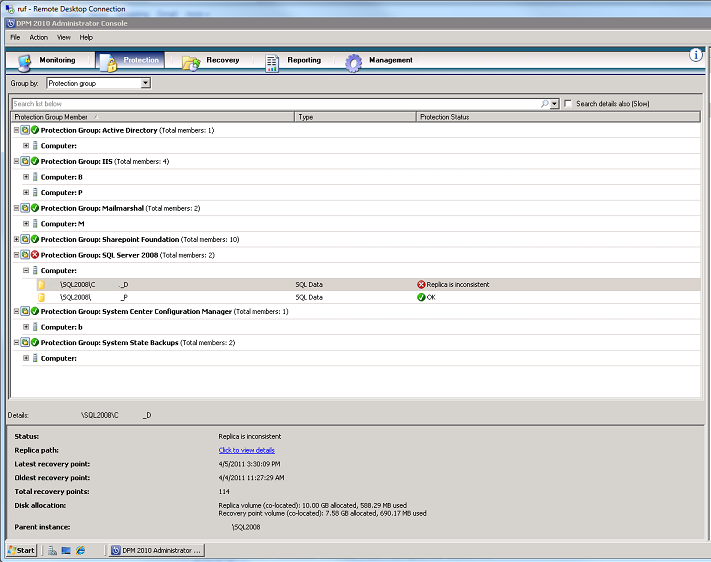711x562 pixels.
Task: Click the database icon of the _P SQL row
Action: click(x=42, y=298)
